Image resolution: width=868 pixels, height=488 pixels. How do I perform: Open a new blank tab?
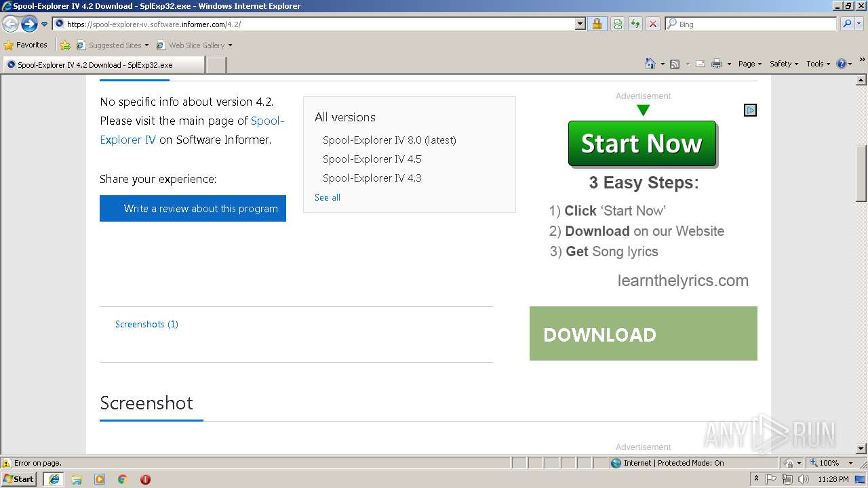[216, 65]
